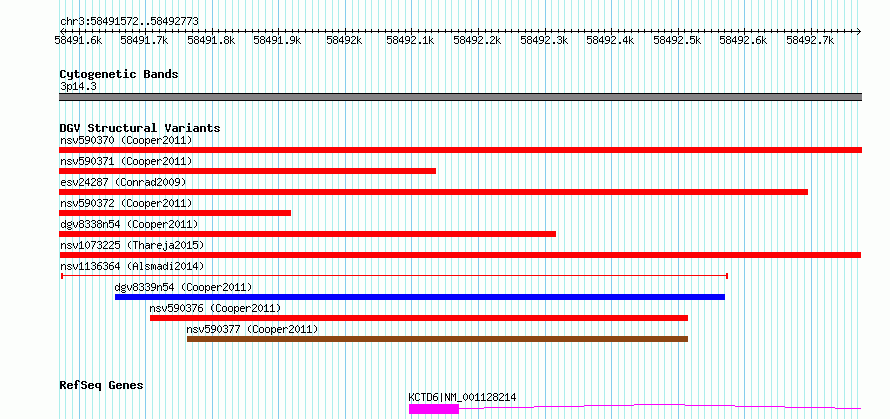This screenshot has height=419, width=890.
Task: Click the nsv590376 (Cooper2011) red bar
Action: click(x=419, y=318)
